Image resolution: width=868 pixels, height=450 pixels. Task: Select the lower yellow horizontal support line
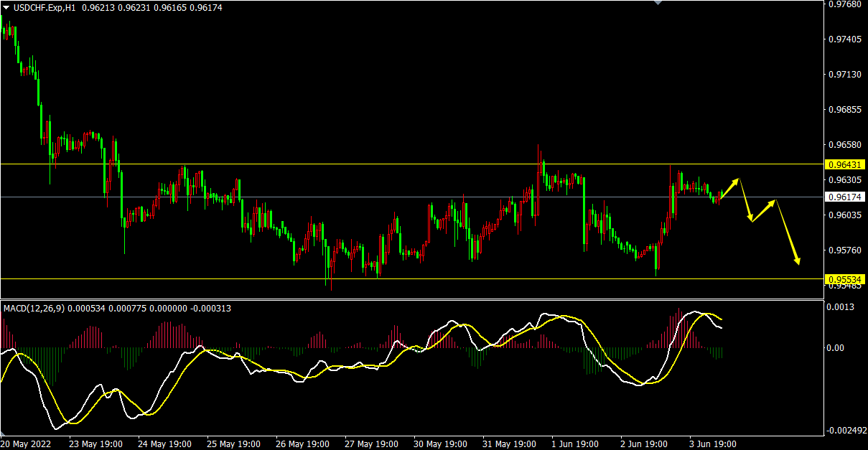coord(215,278)
